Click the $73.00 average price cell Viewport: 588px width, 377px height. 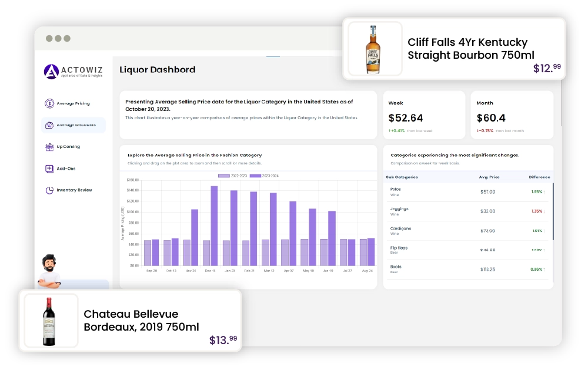click(488, 231)
